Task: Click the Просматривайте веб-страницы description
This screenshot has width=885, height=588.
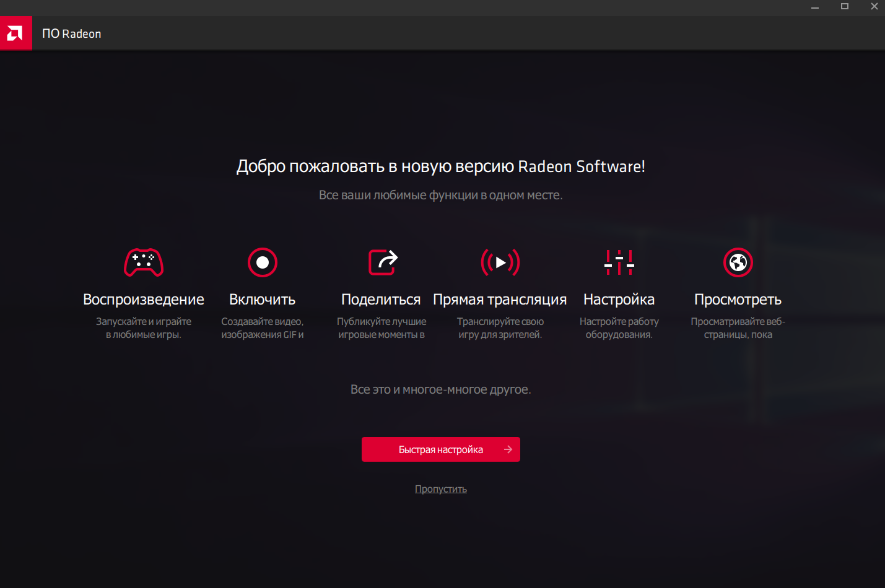Action: click(738, 328)
